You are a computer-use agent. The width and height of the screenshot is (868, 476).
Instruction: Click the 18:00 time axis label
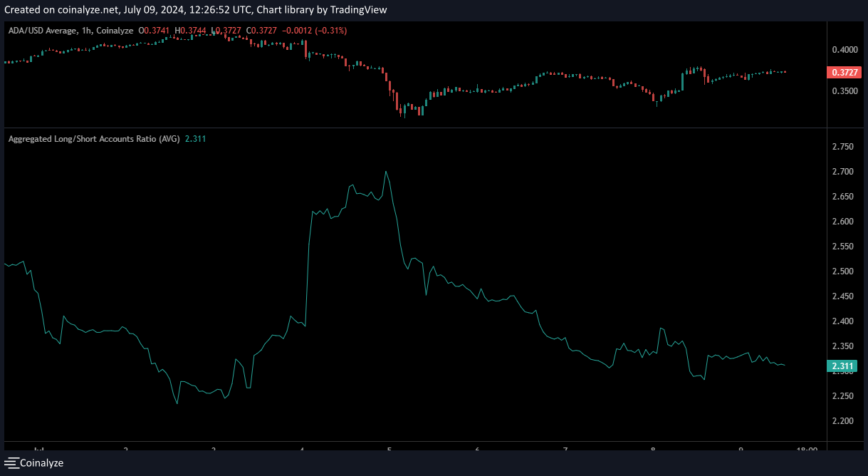pyautogui.click(x=807, y=450)
